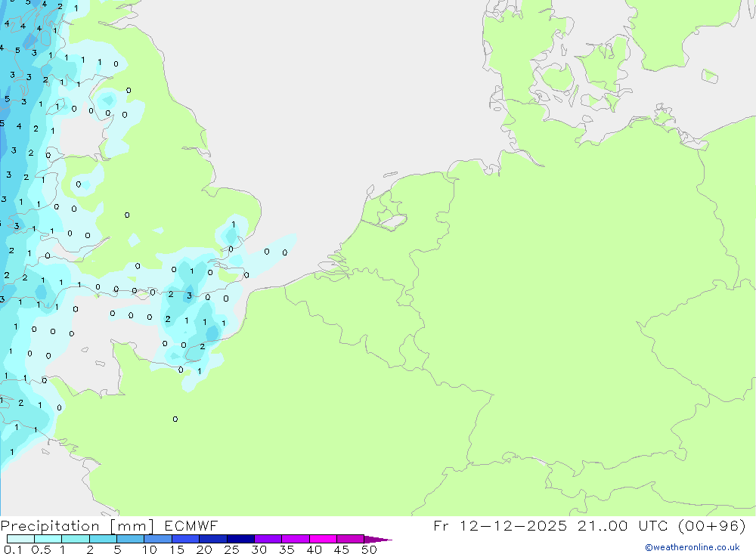Click the 30–35 mm violet legend swatch
This screenshot has height=554, width=756.
coord(268,539)
